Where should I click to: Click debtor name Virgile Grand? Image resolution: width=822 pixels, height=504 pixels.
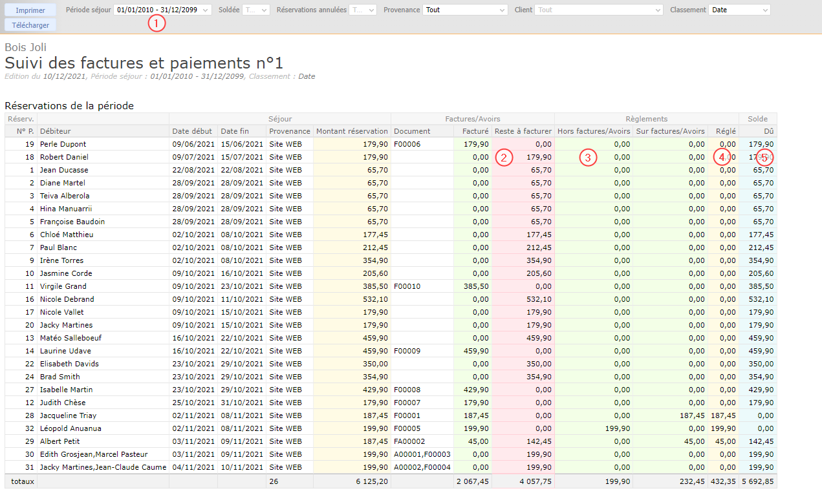tap(63, 286)
